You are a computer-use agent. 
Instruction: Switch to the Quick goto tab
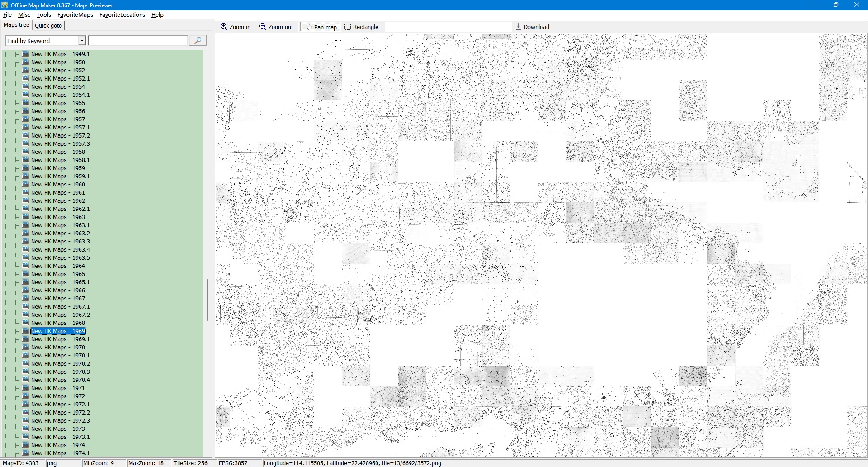click(x=48, y=25)
